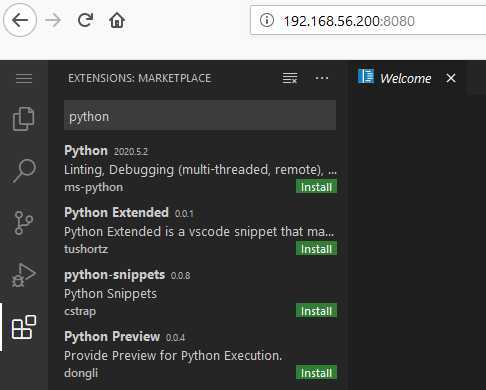Open the Extensions more actions menu

pyautogui.click(x=322, y=78)
